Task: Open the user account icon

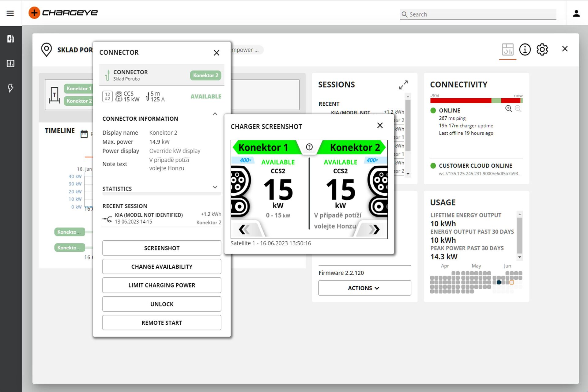Action: coord(576,13)
